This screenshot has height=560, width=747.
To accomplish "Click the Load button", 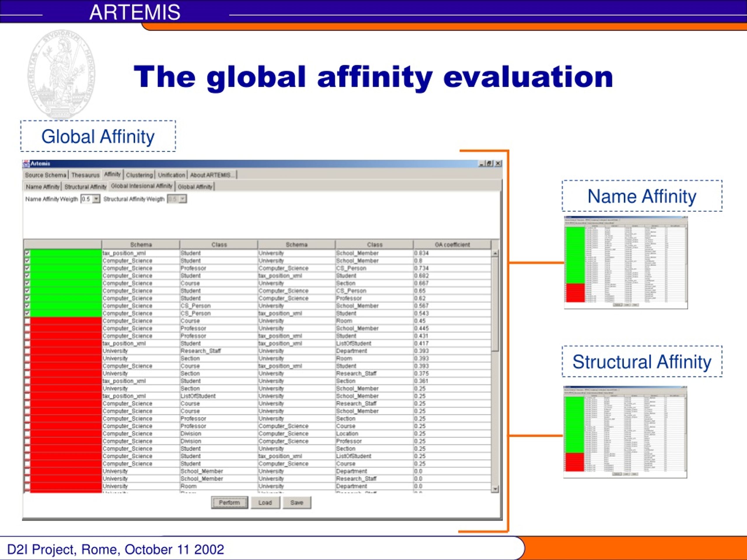I will pyautogui.click(x=266, y=503).
